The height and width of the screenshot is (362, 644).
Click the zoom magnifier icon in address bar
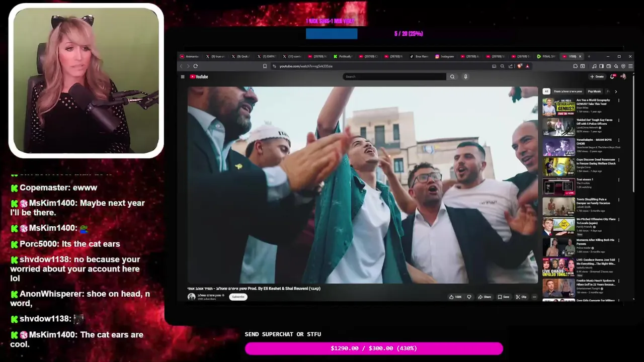coord(502,66)
